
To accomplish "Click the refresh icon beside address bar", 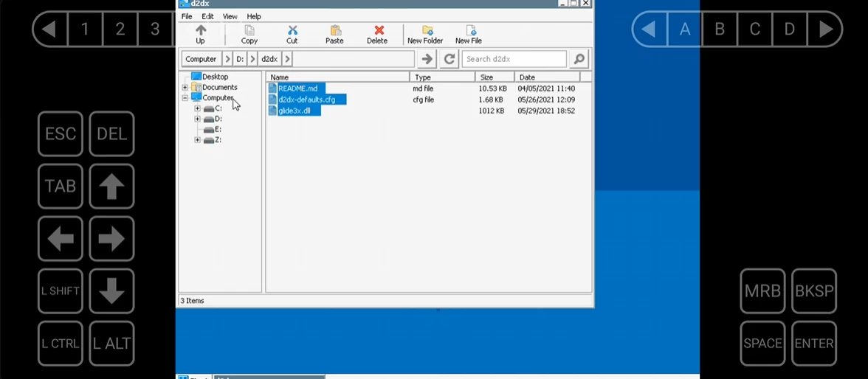I will coord(449,59).
